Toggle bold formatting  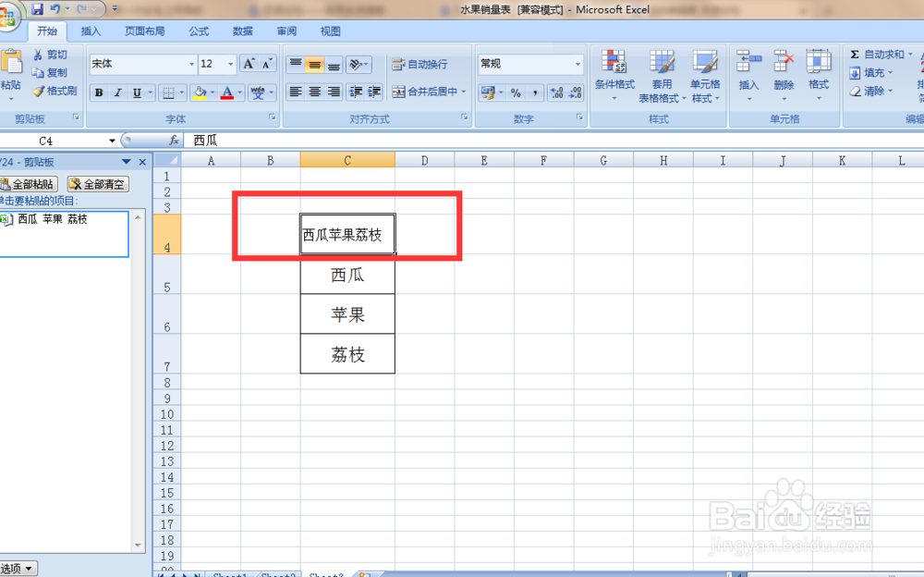coord(99,92)
